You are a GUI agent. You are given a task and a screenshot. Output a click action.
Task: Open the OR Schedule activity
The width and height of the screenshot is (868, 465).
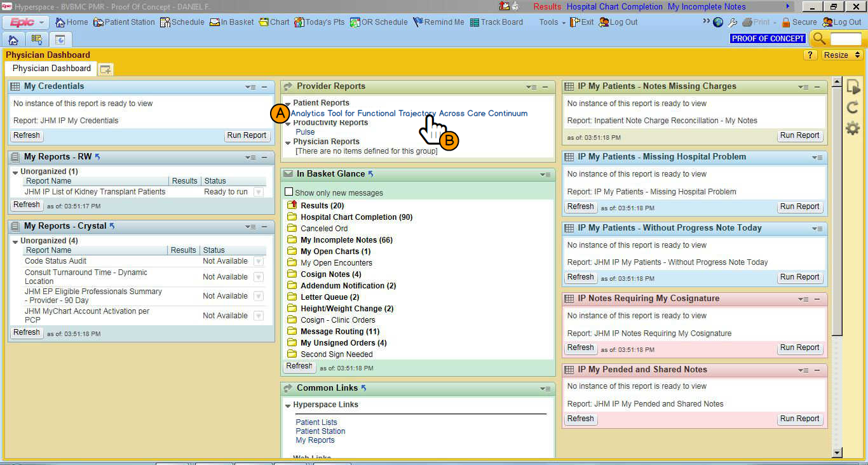tap(378, 22)
